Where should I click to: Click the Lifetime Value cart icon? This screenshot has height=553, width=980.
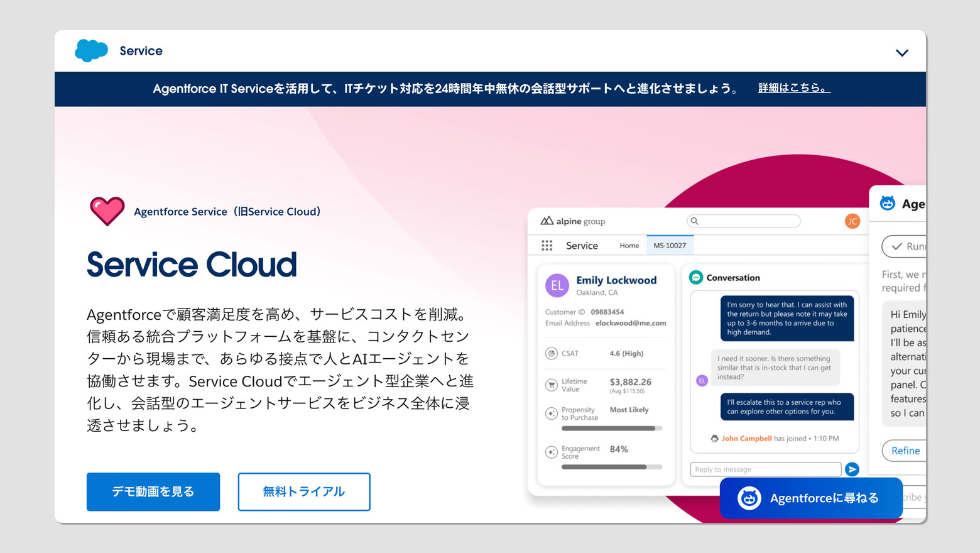click(x=552, y=385)
